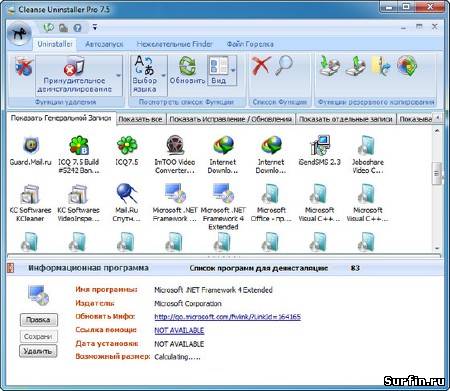Click scroll up arrow of program list

(x=437, y=131)
